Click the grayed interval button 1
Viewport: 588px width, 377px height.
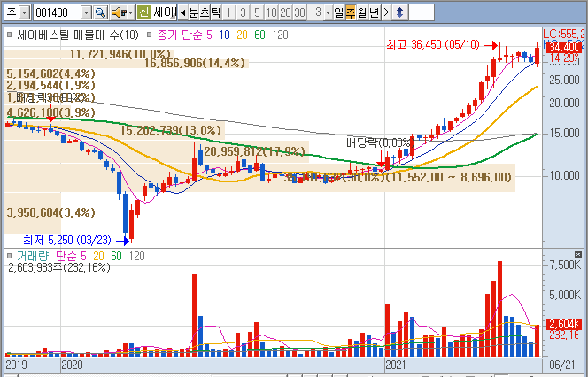coord(228,12)
